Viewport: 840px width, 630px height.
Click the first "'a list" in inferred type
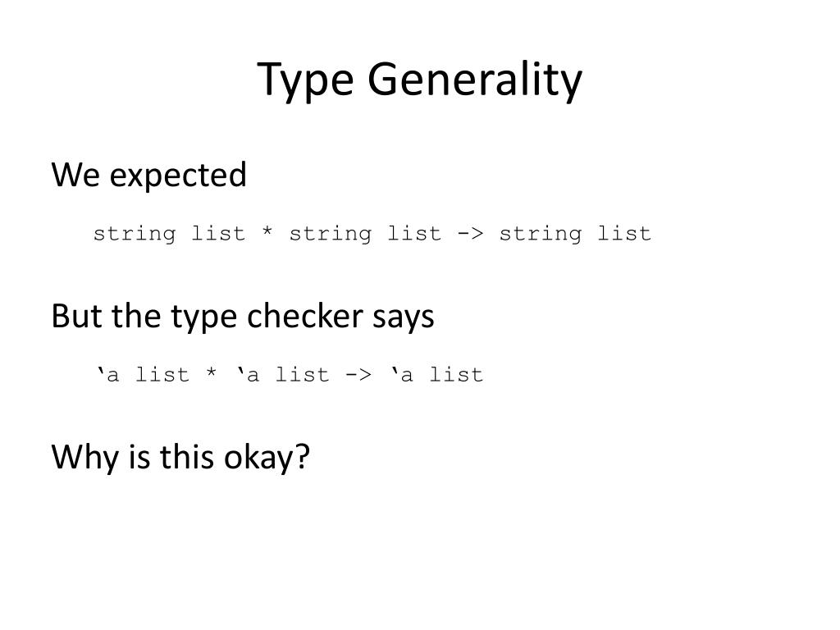(143, 374)
